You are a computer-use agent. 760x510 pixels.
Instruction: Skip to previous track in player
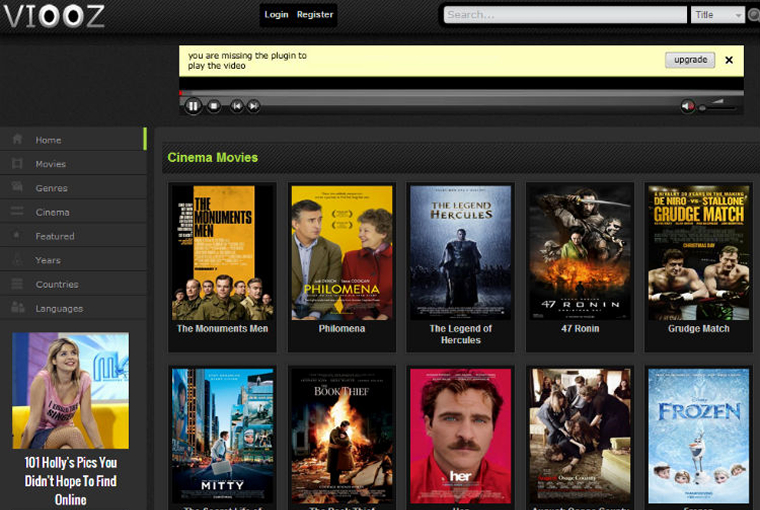pyautogui.click(x=237, y=106)
